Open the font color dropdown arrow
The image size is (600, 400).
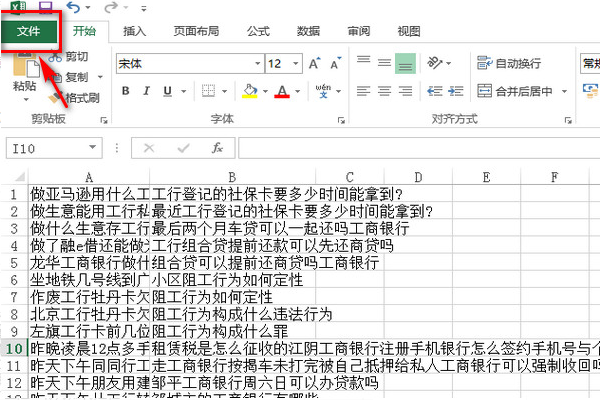click(298, 91)
